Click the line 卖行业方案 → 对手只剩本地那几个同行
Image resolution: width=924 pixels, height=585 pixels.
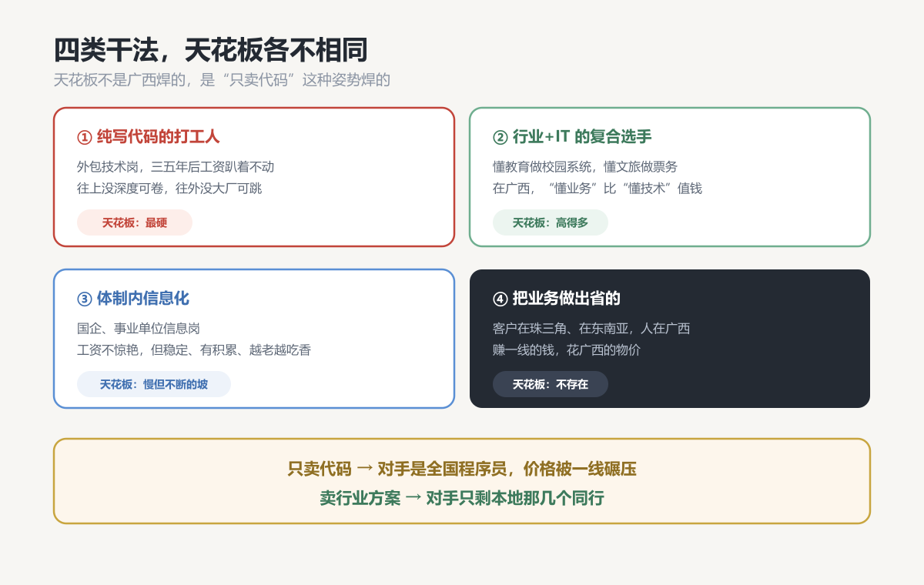pyautogui.click(x=462, y=498)
